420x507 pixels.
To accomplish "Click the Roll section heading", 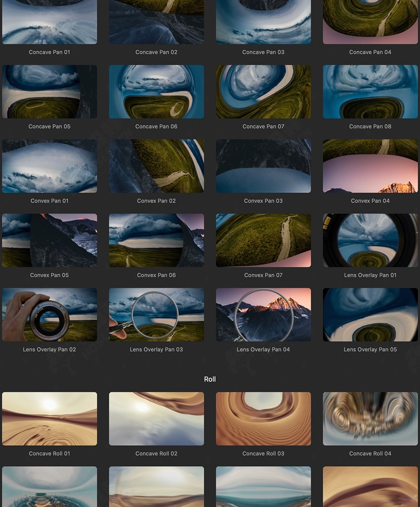I will tap(210, 379).
